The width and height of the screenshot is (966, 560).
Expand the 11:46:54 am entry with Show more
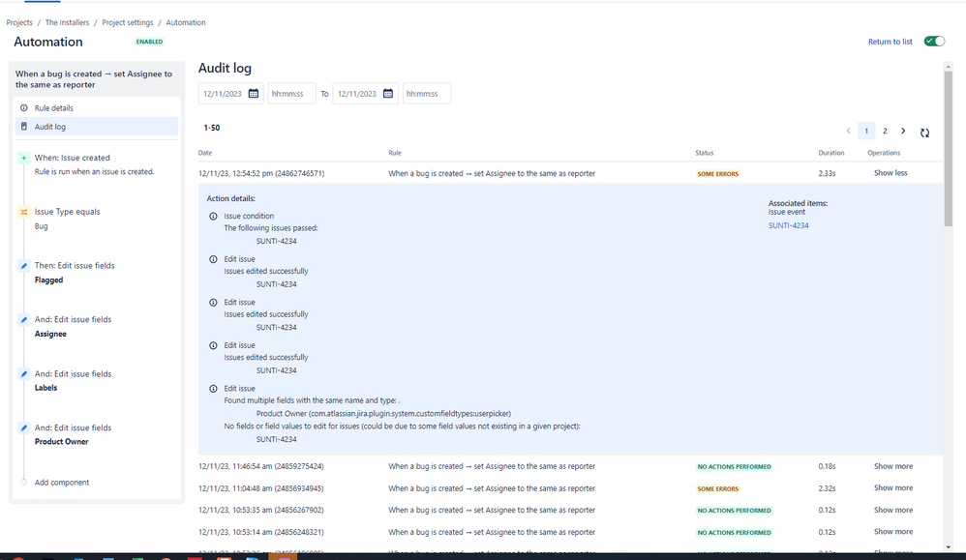pos(892,466)
